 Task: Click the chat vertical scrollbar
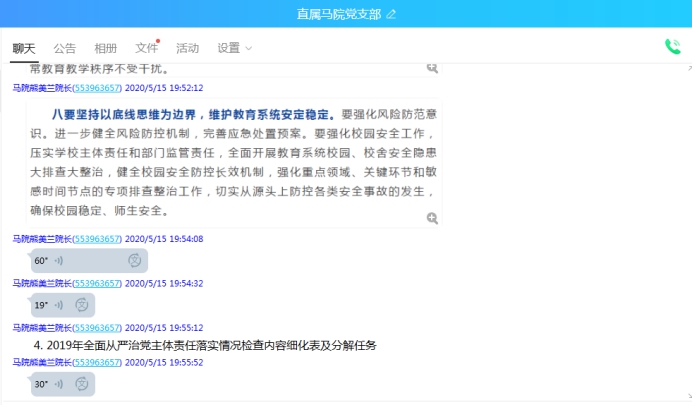coord(686,230)
